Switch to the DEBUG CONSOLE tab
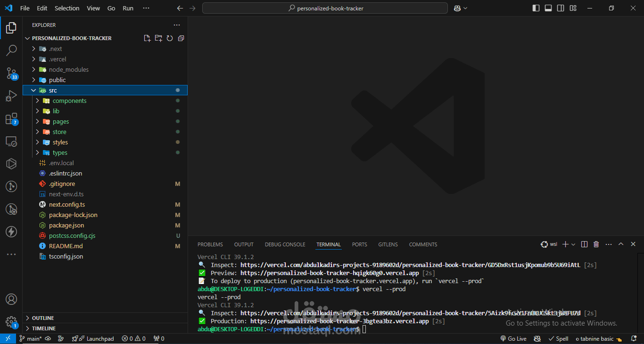This screenshot has width=644, height=344. 285,244
